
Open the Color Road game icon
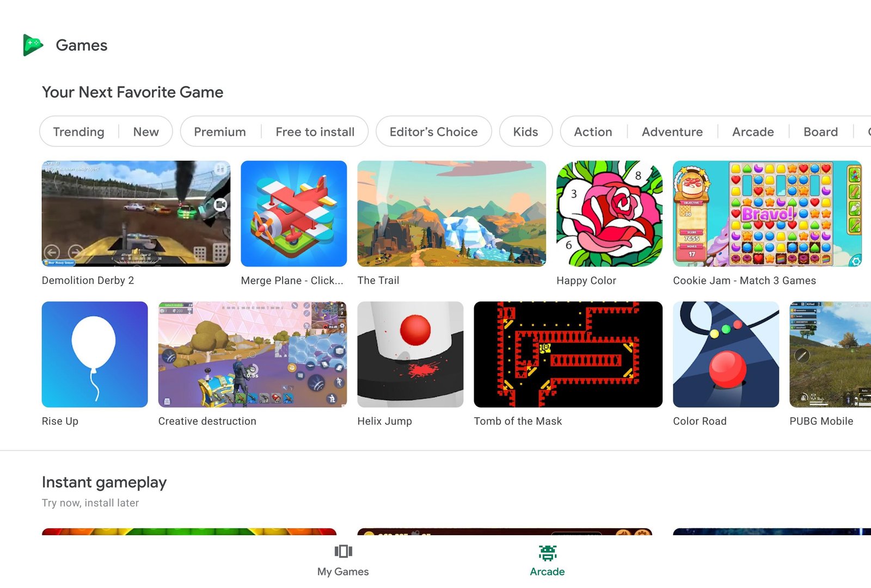(726, 354)
